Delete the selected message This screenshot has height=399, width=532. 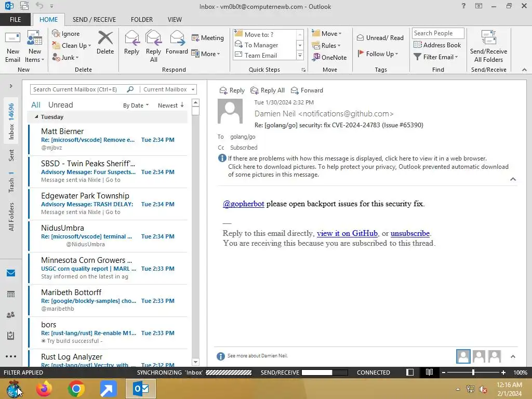[x=105, y=43]
